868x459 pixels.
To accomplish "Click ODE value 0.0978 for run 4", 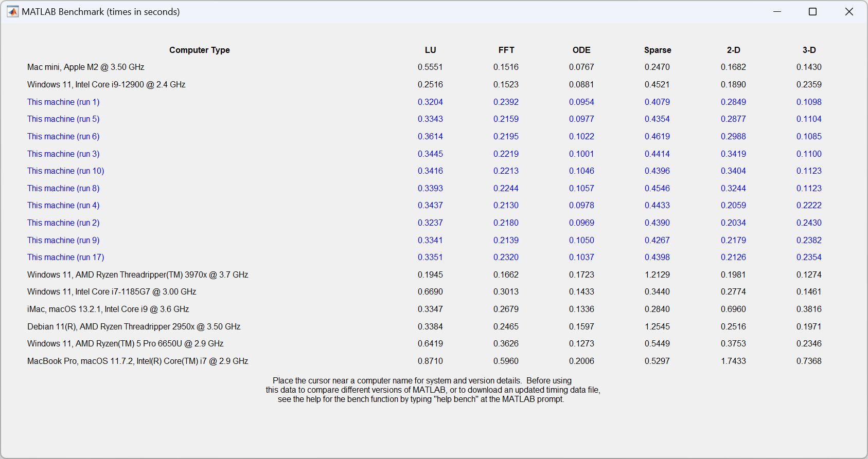I will tap(581, 205).
